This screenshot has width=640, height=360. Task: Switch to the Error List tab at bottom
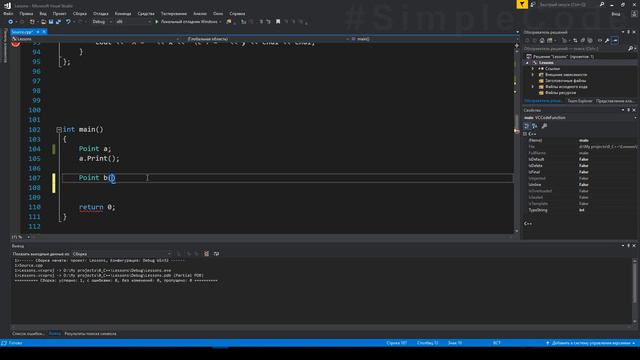click(x=28, y=333)
